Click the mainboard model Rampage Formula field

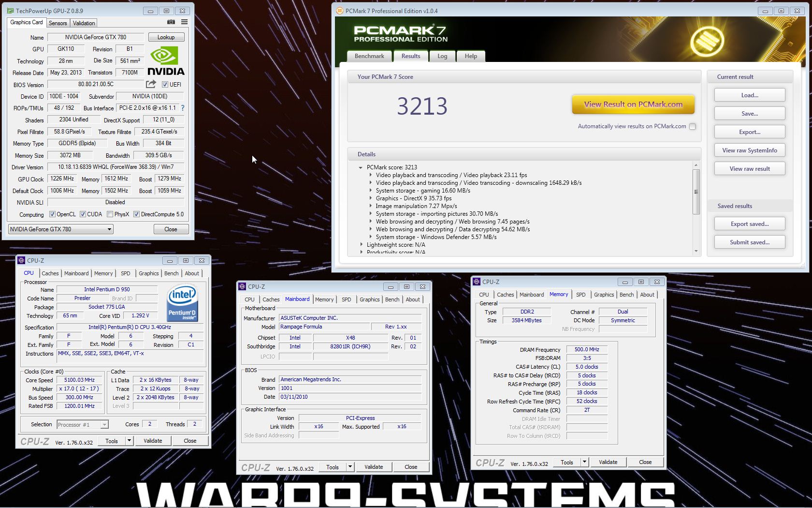(324, 327)
